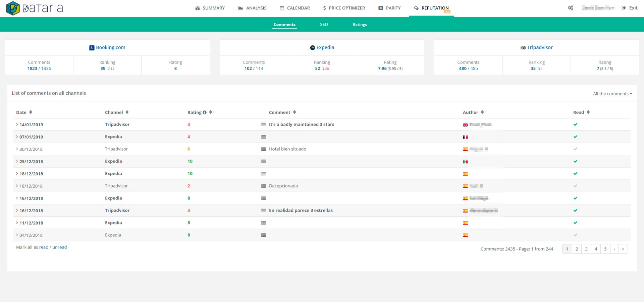Expand the 14/01/2019 comment row
The width and height of the screenshot is (644, 302).
point(17,124)
